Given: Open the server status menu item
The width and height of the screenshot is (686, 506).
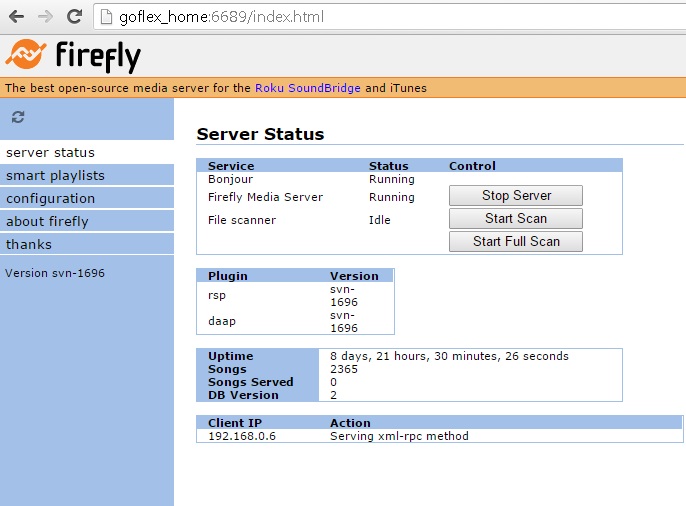Looking at the screenshot, I should pyautogui.click(x=87, y=153).
